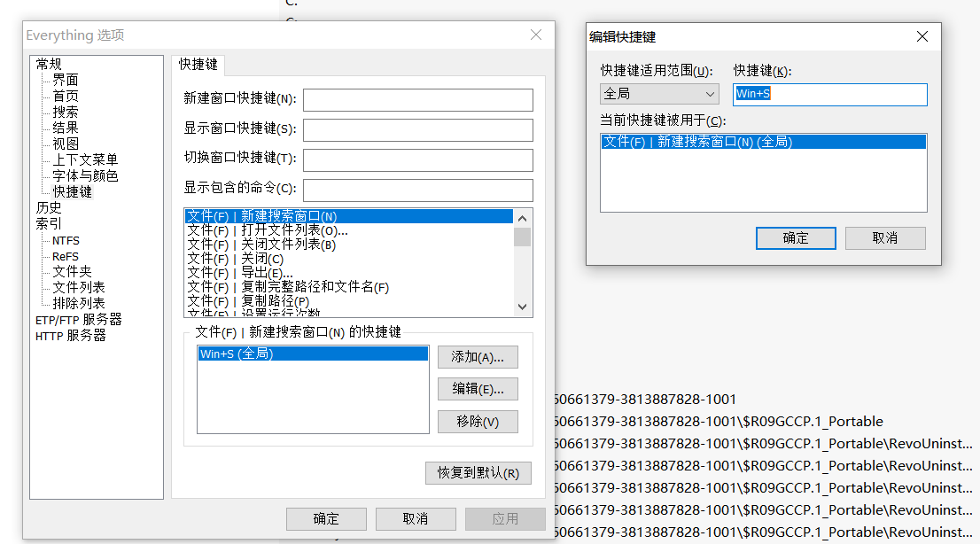Screen dimensions: 980x544
Task: Click 恢复到默认(R) button
Action: click(x=478, y=473)
